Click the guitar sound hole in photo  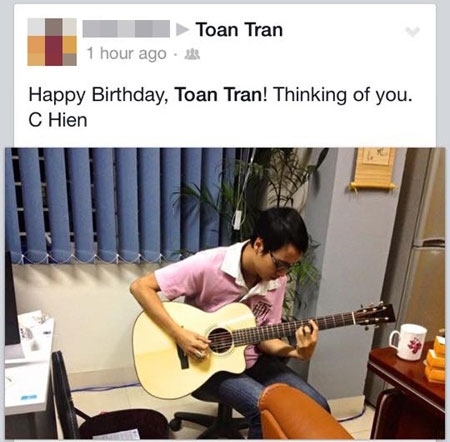click(x=220, y=340)
